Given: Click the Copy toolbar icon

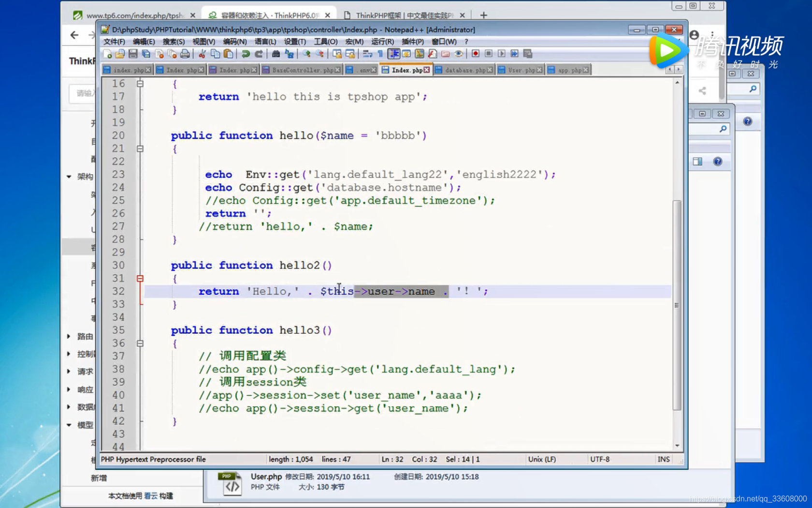Looking at the screenshot, I should point(216,54).
